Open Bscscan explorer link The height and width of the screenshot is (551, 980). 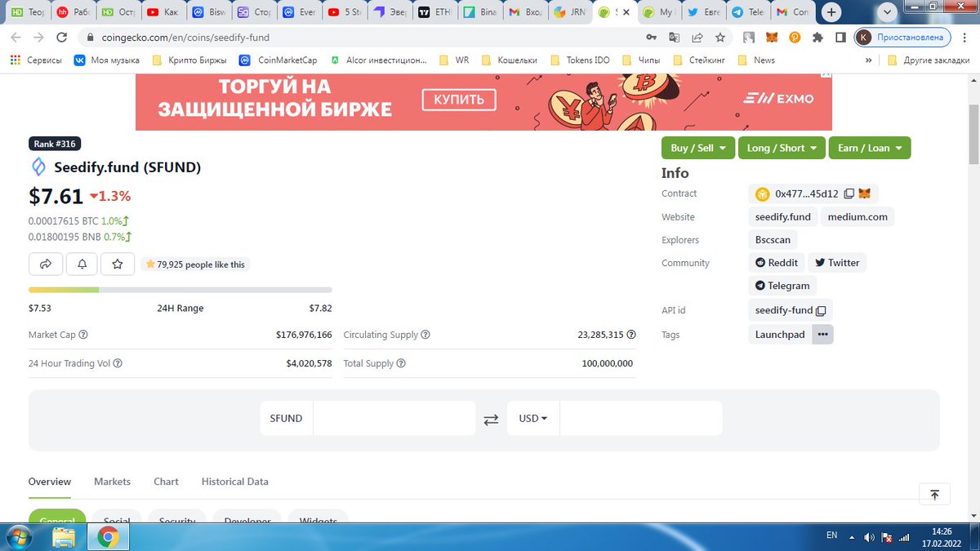coord(773,240)
